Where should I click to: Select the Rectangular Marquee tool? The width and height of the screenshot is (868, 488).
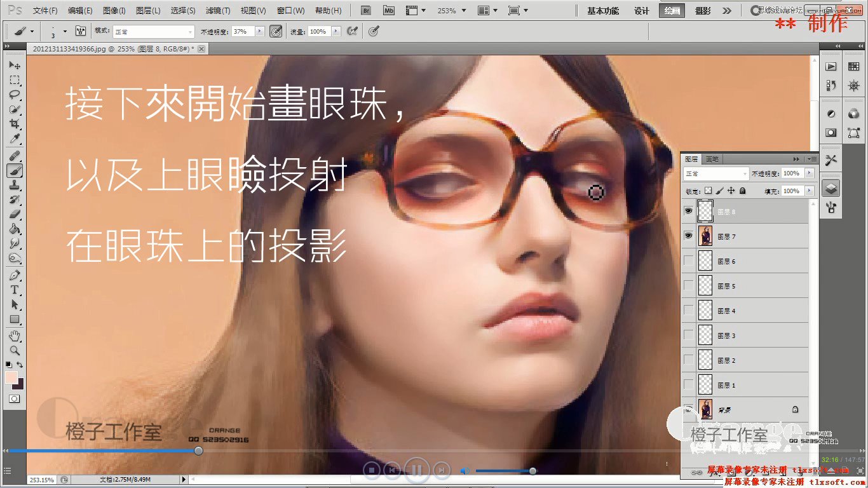(15, 80)
